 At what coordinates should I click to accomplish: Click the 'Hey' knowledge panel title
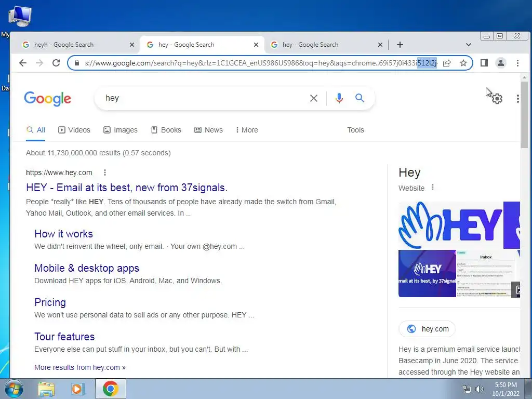409,172
